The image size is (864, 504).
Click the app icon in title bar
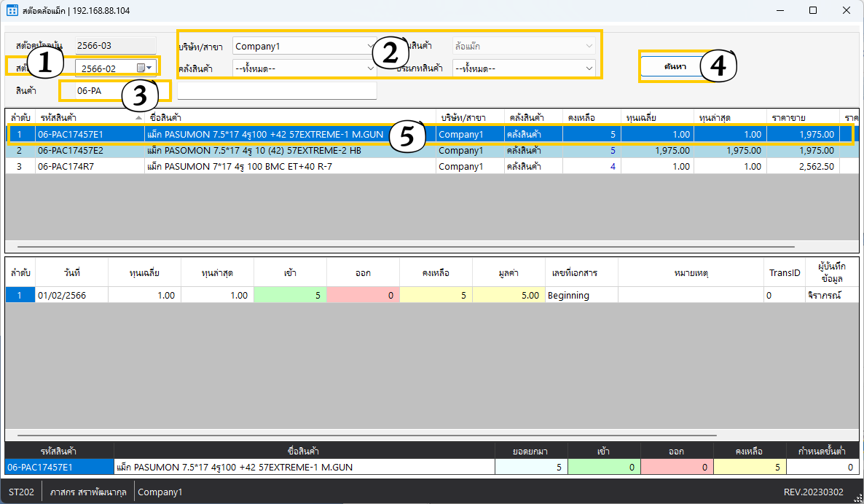click(x=12, y=10)
